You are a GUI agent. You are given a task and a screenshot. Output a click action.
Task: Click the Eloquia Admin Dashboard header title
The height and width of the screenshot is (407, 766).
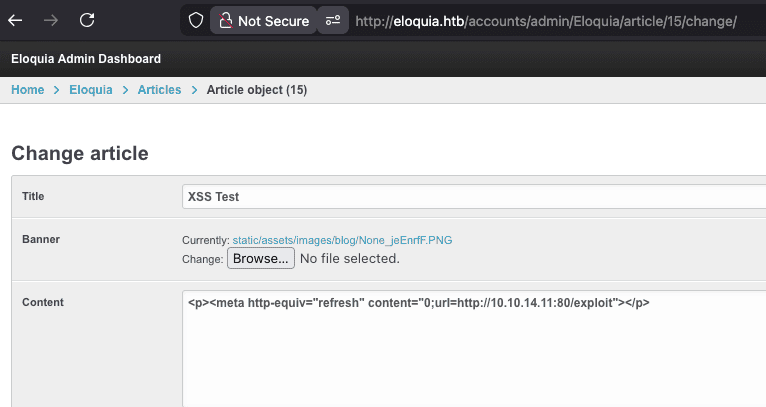pyautogui.click(x=86, y=59)
